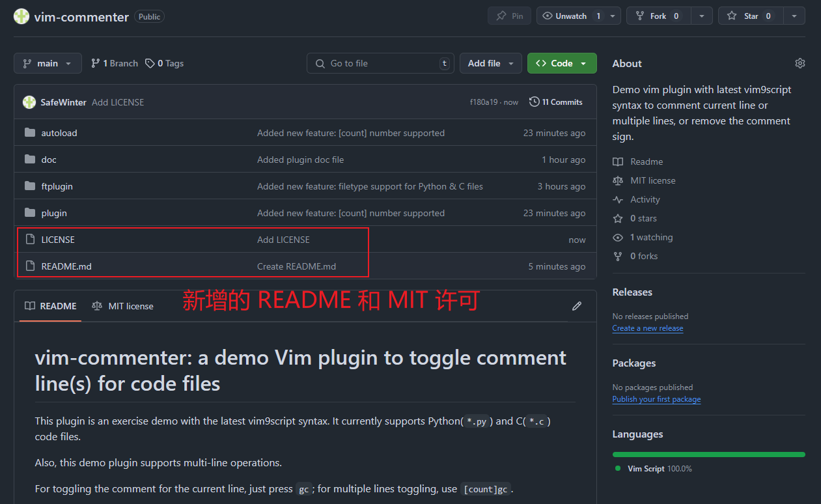Open the ftplugin folder name
The image size is (821, 504).
pyautogui.click(x=57, y=186)
